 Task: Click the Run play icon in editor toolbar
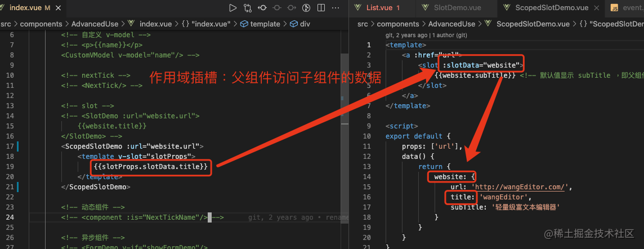click(232, 8)
